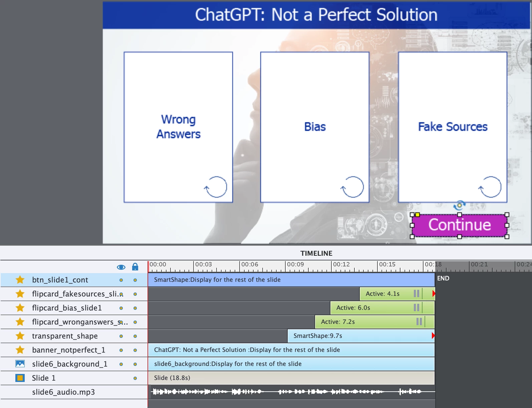The height and width of the screenshot is (408, 532).
Task: Select slide6_audio.mp3 row name
Action: click(x=63, y=392)
